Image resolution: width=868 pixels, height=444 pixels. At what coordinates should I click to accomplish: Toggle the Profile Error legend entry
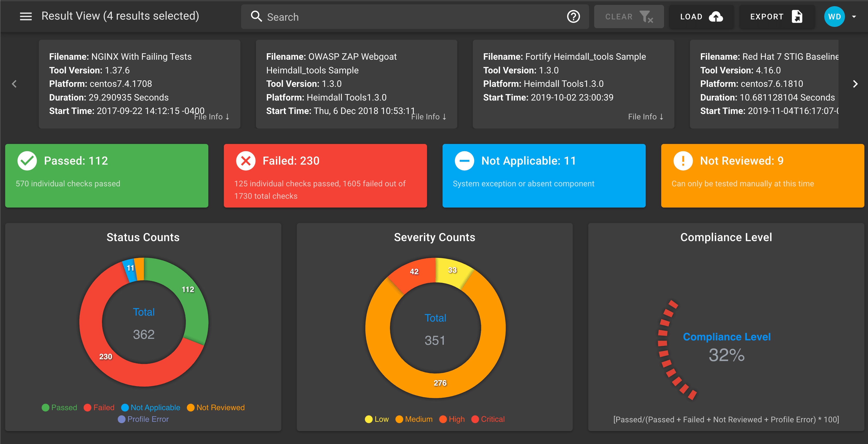coord(144,419)
